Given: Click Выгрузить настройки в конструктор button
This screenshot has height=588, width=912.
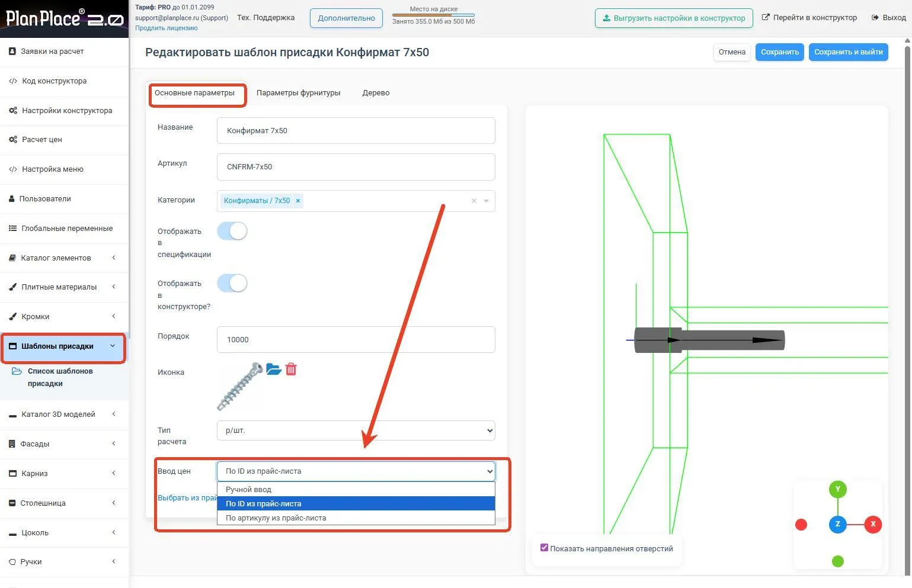Looking at the screenshot, I should point(674,18).
